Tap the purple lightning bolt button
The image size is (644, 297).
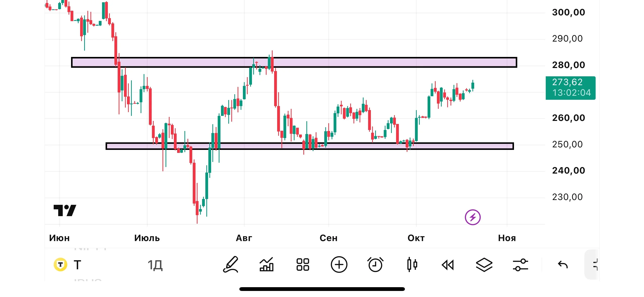coord(472,217)
